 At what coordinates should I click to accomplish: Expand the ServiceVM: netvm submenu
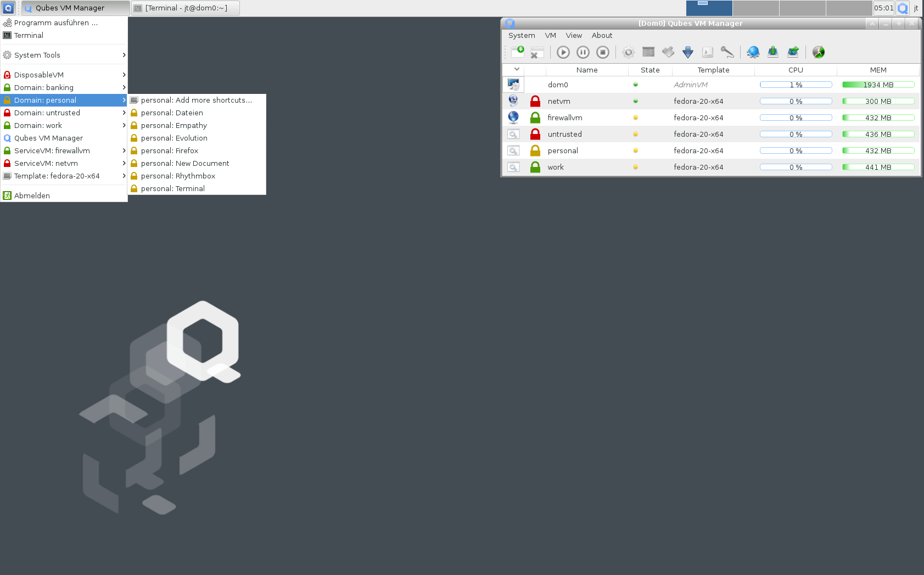(45, 163)
